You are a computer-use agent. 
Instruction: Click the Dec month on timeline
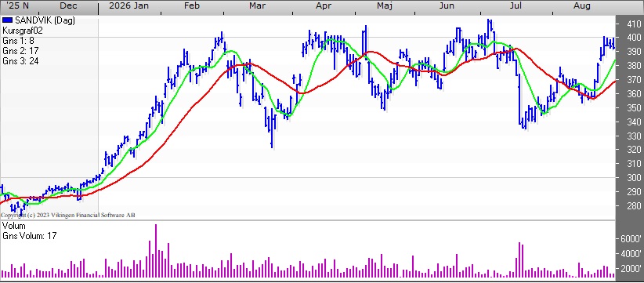pos(68,6)
